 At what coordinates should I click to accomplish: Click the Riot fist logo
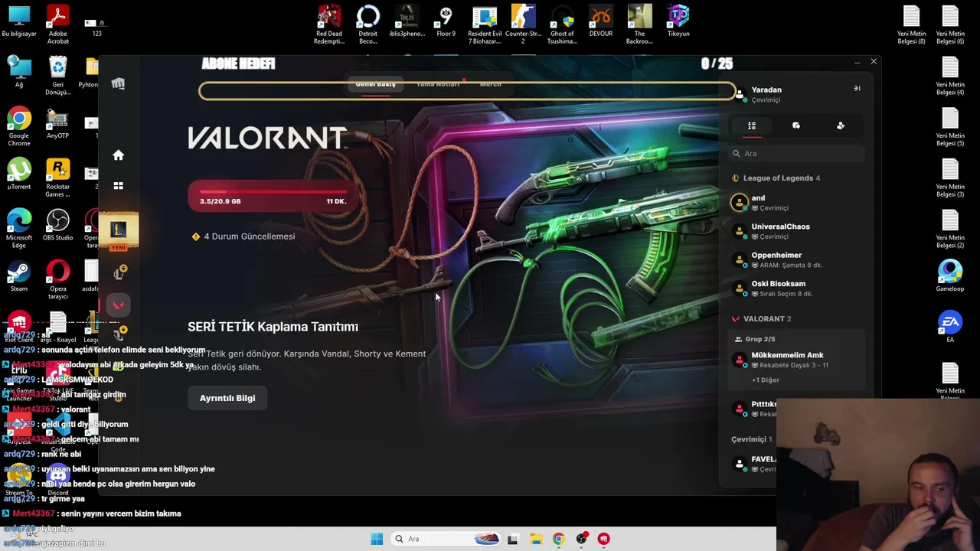[x=118, y=83]
